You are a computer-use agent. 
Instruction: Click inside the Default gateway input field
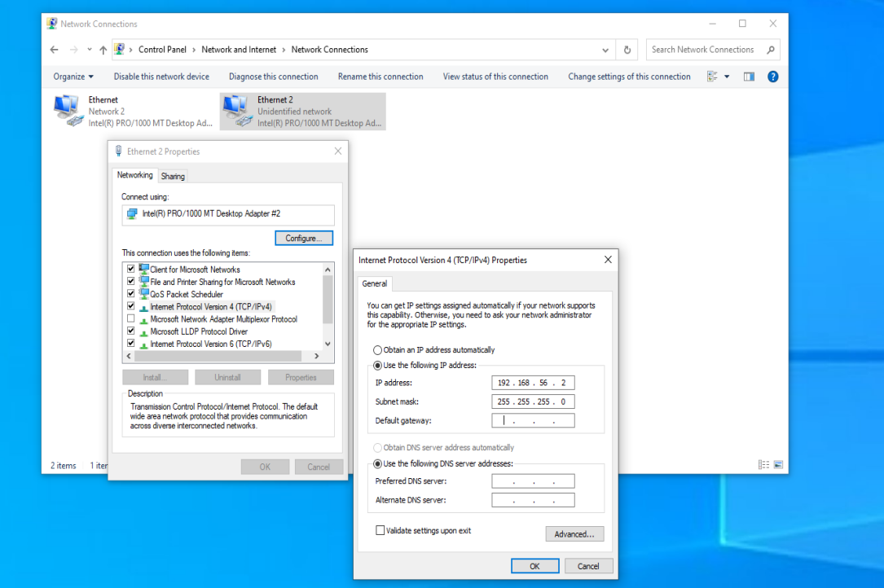pyautogui.click(x=533, y=420)
